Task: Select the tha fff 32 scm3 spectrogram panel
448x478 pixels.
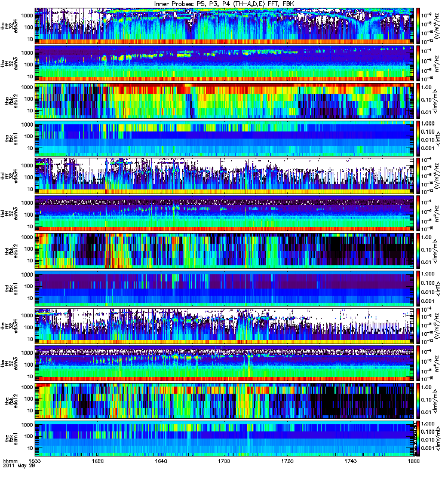Action: [x=225, y=63]
